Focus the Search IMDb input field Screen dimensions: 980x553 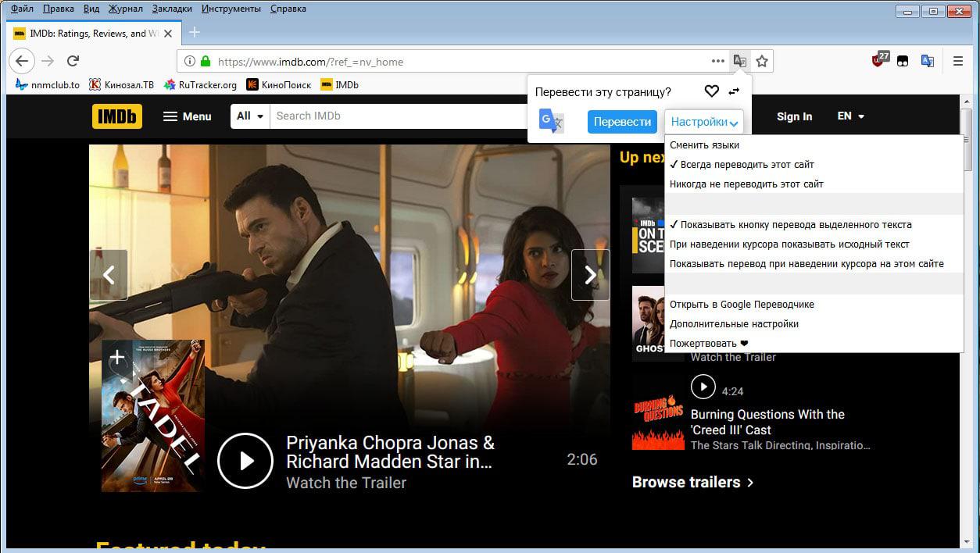coord(399,116)
